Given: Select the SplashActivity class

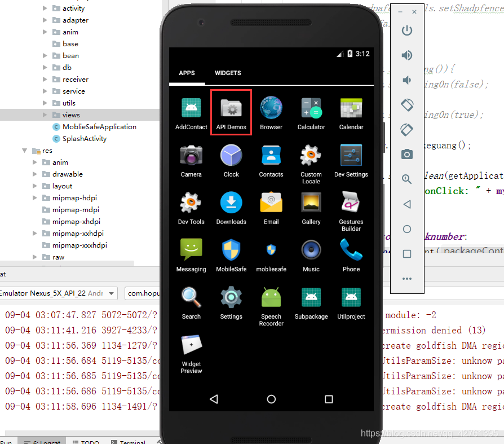Looking at the screenshot, I should coord(84,139).
